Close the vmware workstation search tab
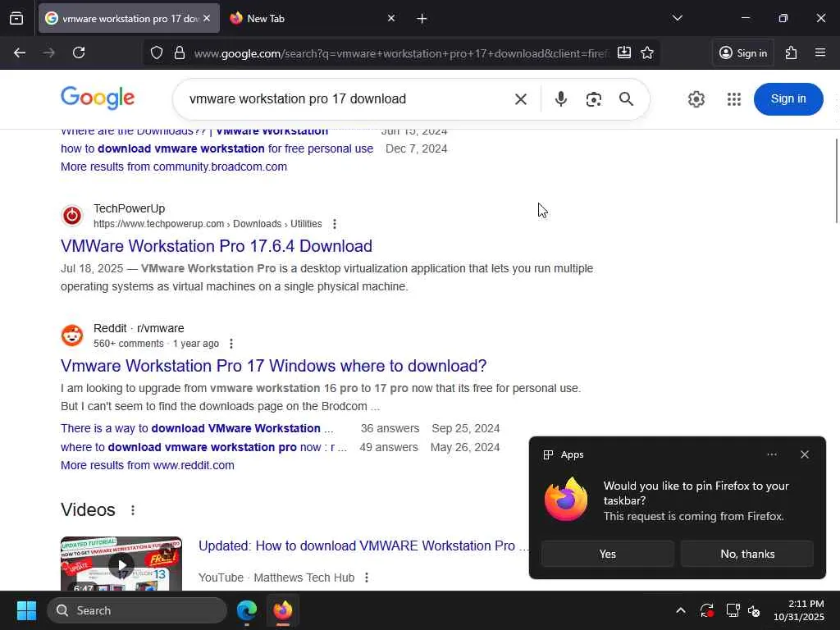Image resolution: width=840 pixels, height=630 pixels. click(x=207, y=18)
